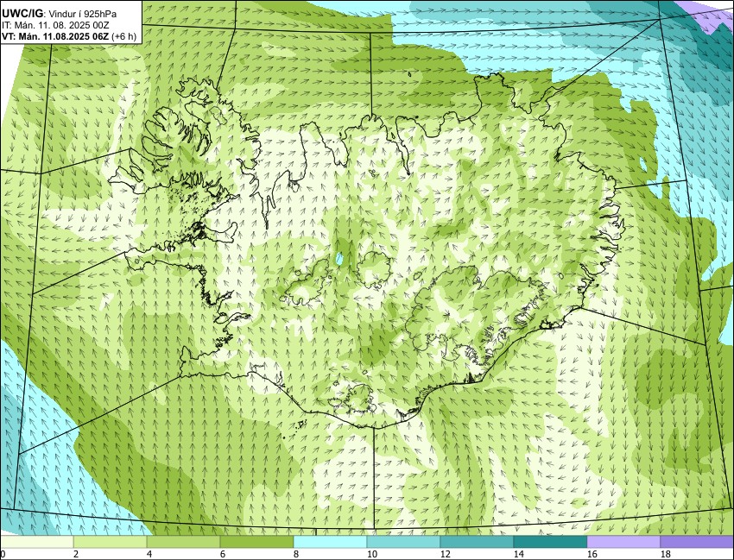Click the 4–6 green legend swatch

[183, 542]
